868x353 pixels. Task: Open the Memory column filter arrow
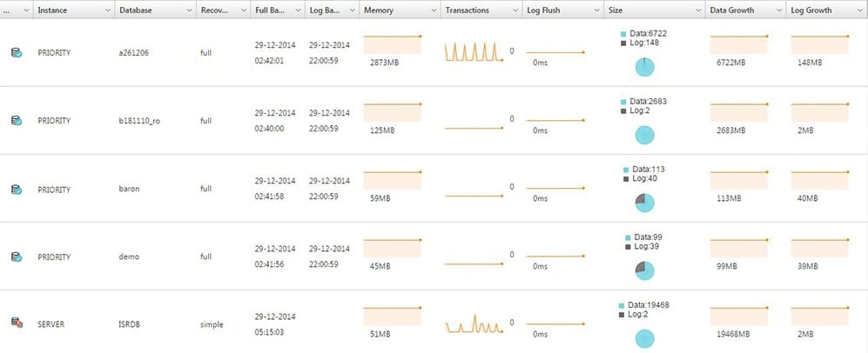pos(434,10)
